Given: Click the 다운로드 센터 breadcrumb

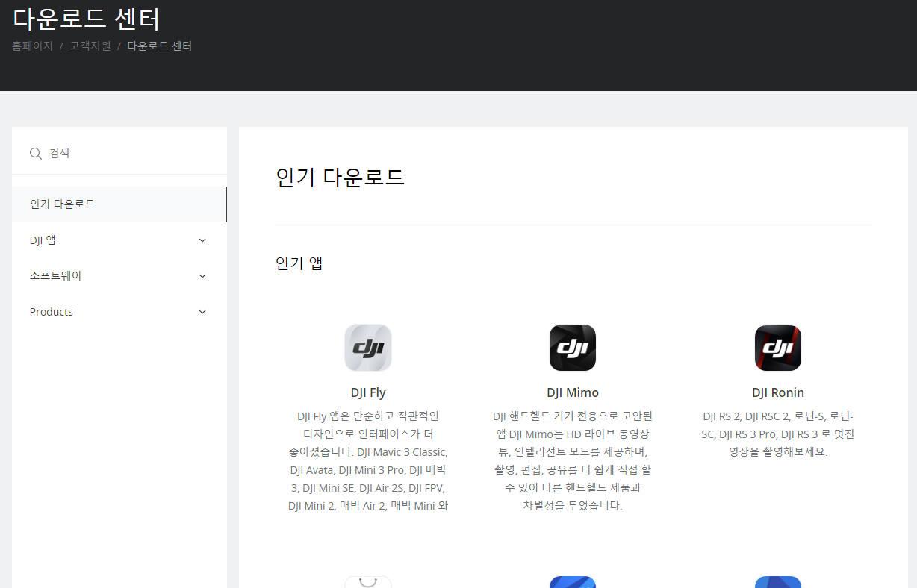Looking at the screenshot, I should [160, 46].
